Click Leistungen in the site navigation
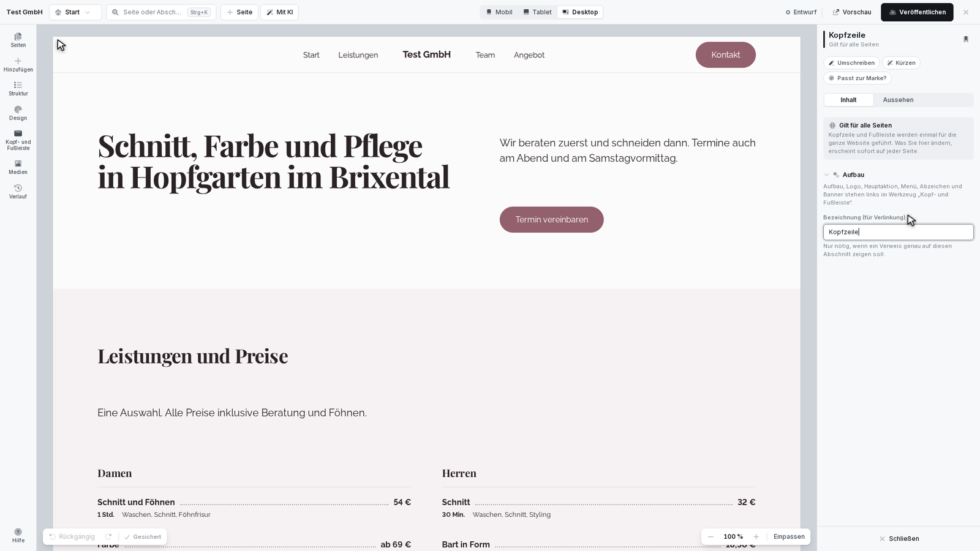This screenshot has width=980, height=551. tap(358, 55)
